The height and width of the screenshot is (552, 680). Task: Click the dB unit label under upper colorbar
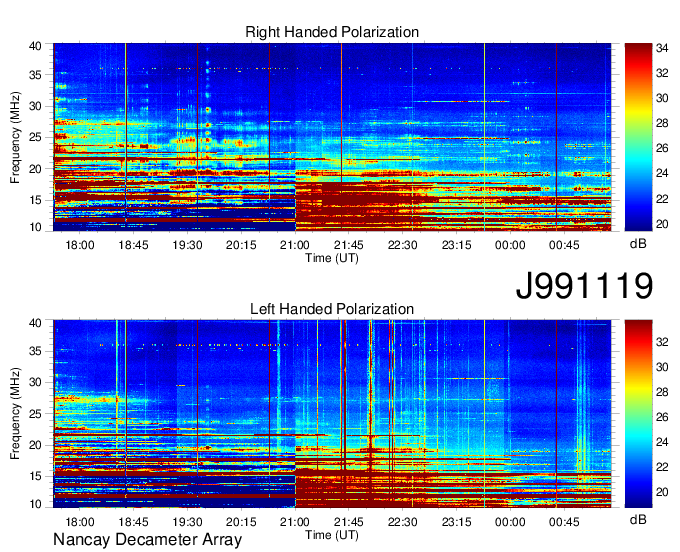[x=638, y=244]
